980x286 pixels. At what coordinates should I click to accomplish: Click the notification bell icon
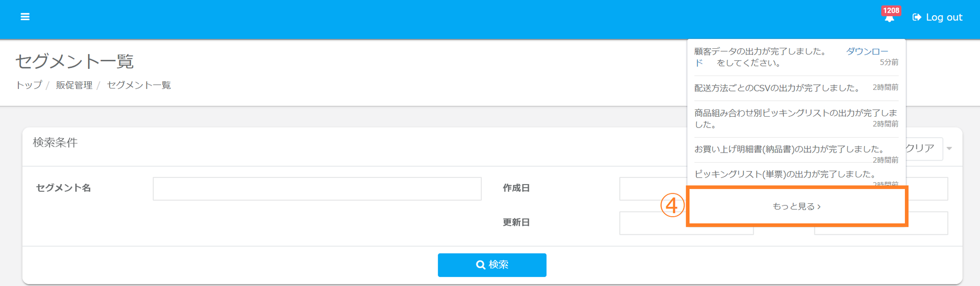[x=889, y=19]
